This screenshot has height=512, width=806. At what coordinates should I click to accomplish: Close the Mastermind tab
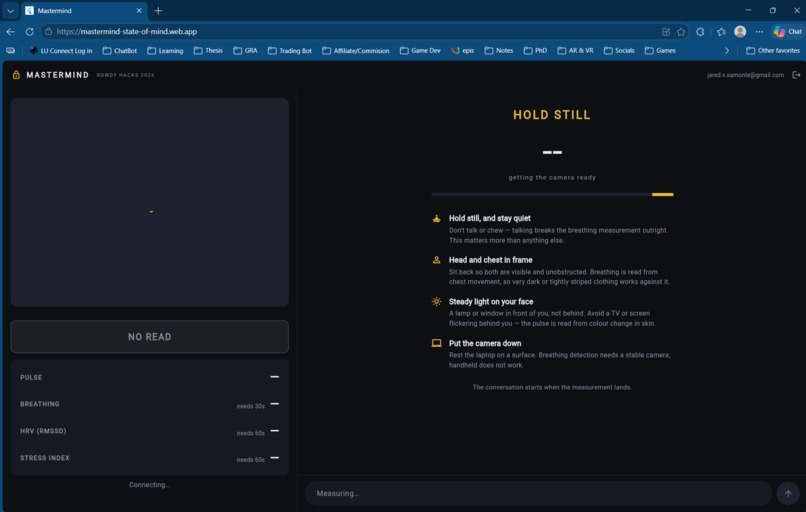click(139, 10)
